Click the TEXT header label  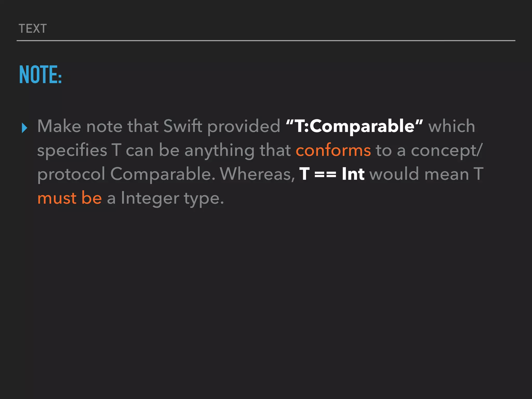pos(33,29)
